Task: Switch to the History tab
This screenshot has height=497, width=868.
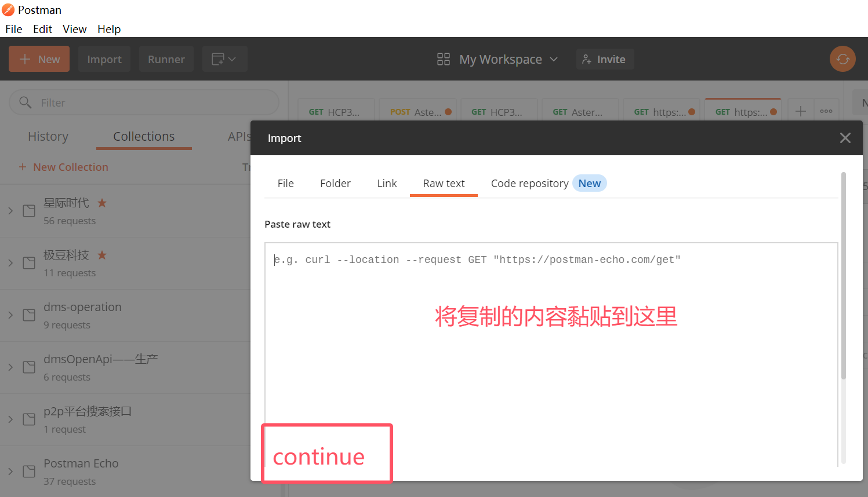Action: [x=48, y=137]
